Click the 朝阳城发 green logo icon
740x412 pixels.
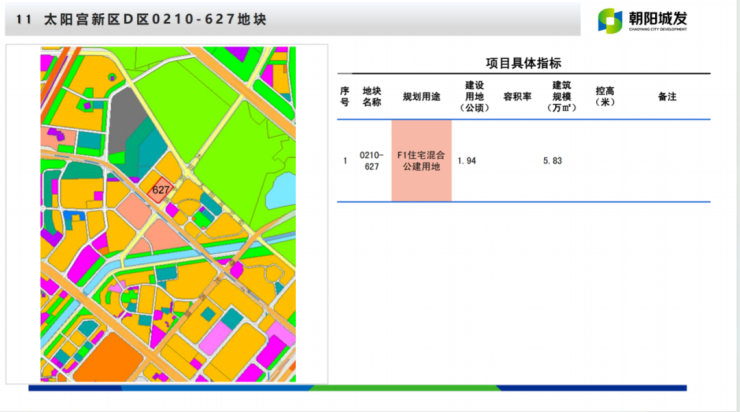610,20
